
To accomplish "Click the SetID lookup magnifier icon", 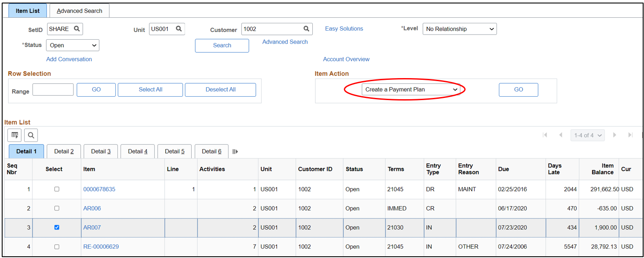I will coord(77,29).
